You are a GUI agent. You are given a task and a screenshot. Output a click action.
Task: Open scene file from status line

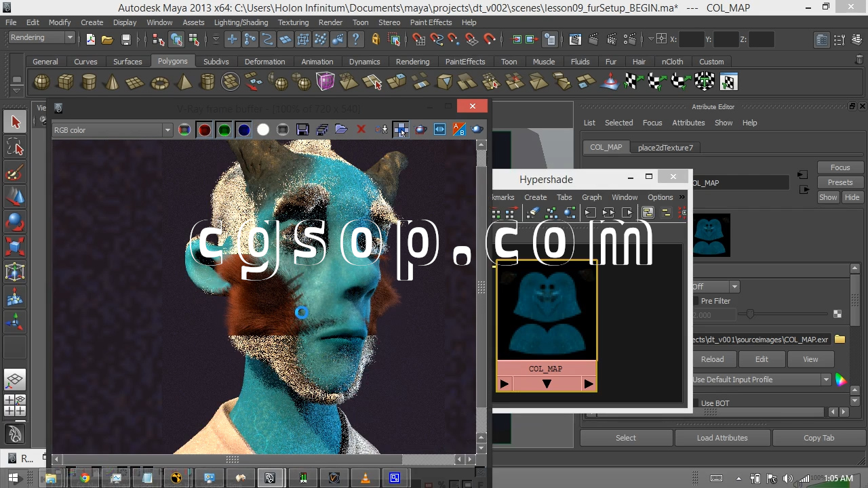tap(107, 39)
